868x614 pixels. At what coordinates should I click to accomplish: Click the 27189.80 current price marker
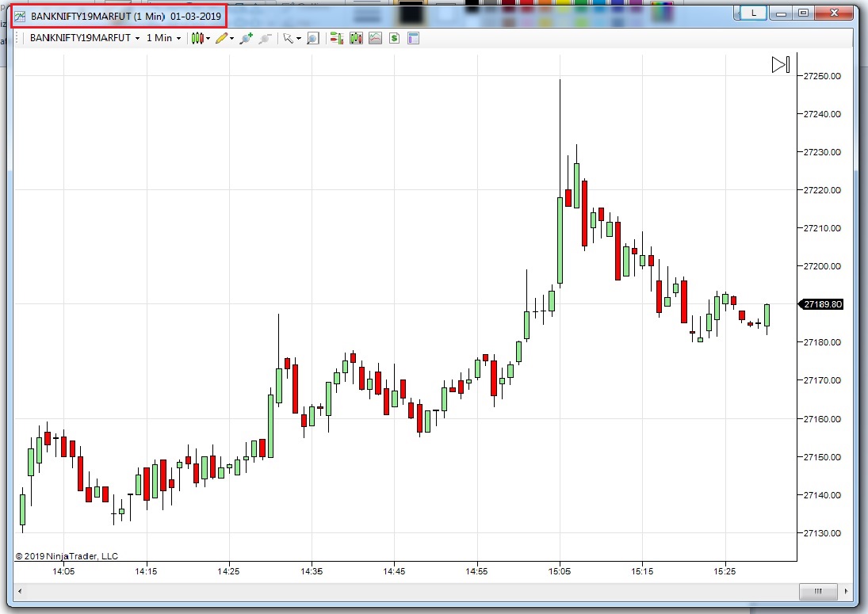(x=821, y=304)
